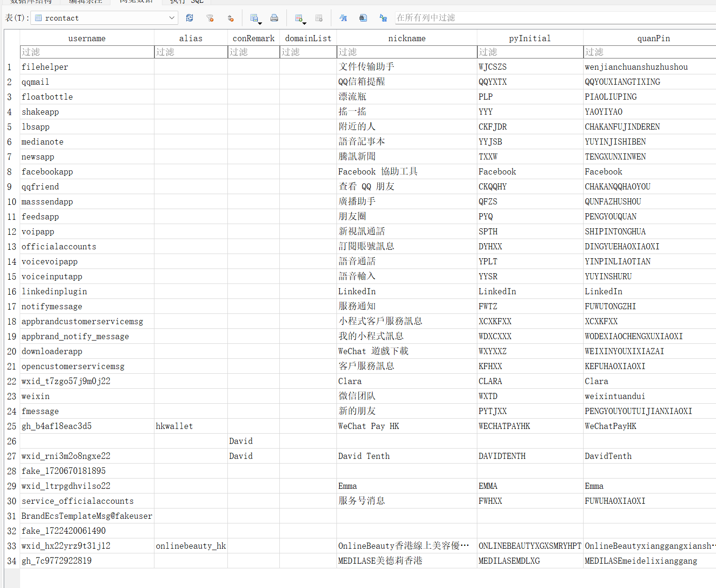This screenshot has height=588, width=716.
Task: Select the 'CKFJDR' pyInitial cell
Action: (530, 127)
